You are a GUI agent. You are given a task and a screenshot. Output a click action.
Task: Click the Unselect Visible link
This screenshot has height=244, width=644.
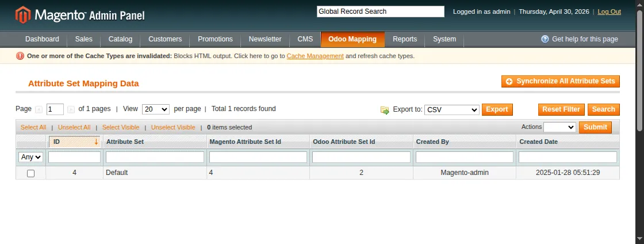[173, 127]
